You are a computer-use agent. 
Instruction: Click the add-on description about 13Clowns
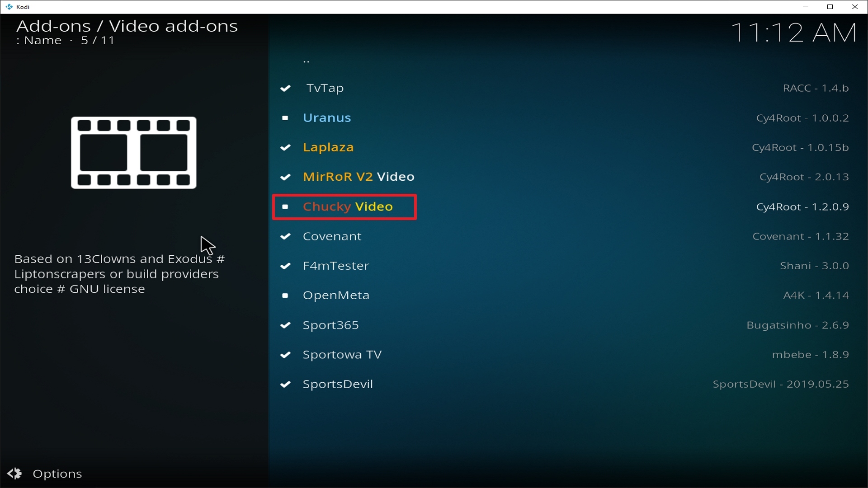click(119, 274)
